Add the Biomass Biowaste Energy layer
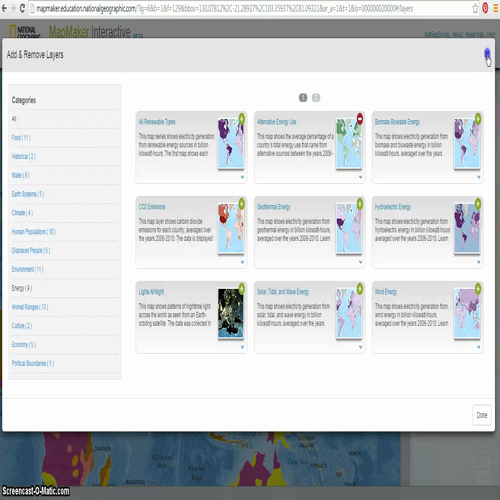 click(x=478, y=119)
